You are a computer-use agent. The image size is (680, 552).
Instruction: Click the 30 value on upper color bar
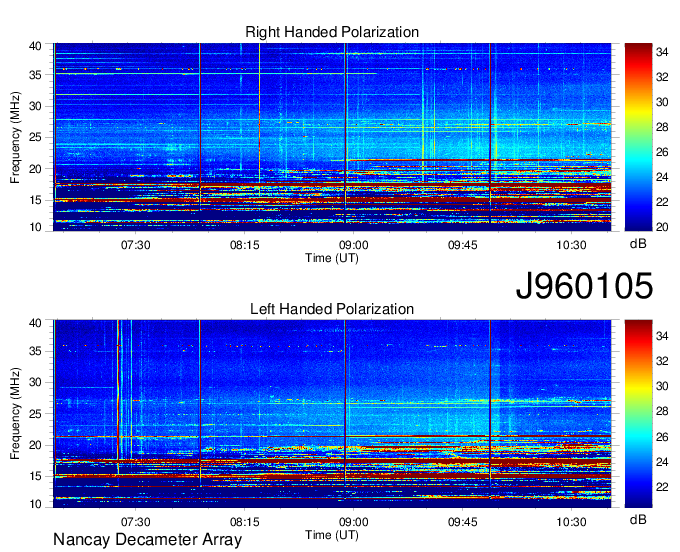coord(662,102)
